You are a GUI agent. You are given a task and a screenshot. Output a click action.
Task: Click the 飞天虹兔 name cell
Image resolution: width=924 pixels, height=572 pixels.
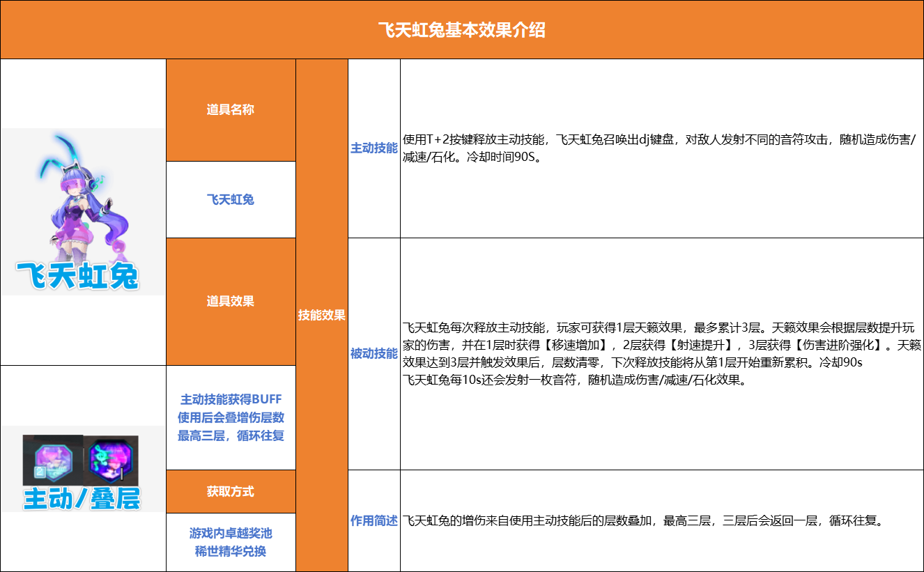[231, 200]
